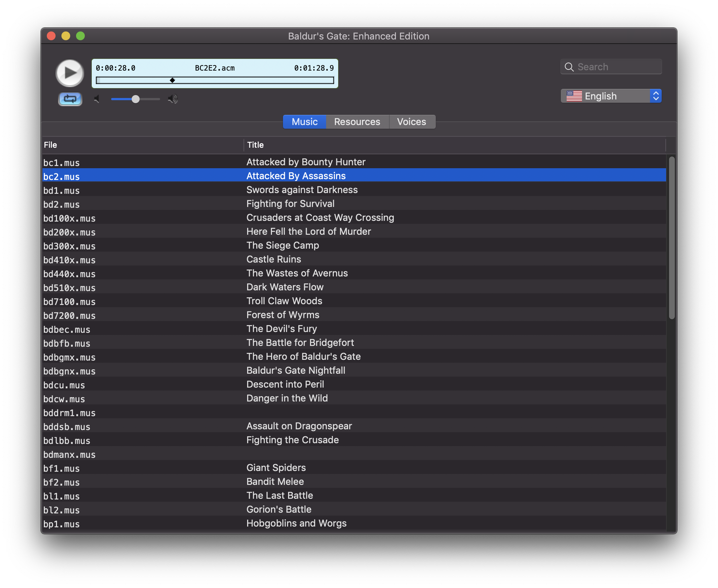Select The Last Battle track
The width and height of the screenshot is (718, 588).
(354, 495)
